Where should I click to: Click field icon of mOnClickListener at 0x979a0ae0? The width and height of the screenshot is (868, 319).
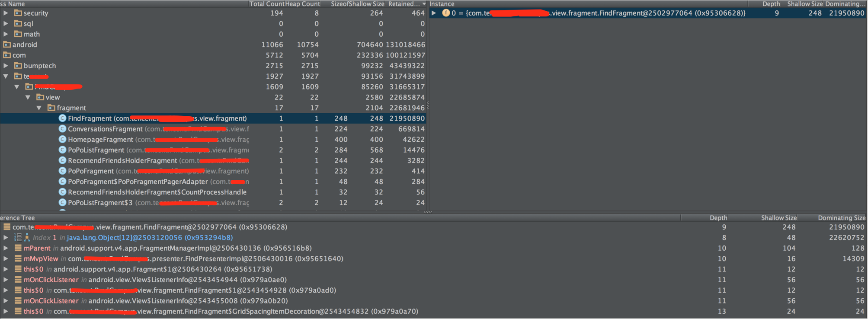(x=18, y=280)
